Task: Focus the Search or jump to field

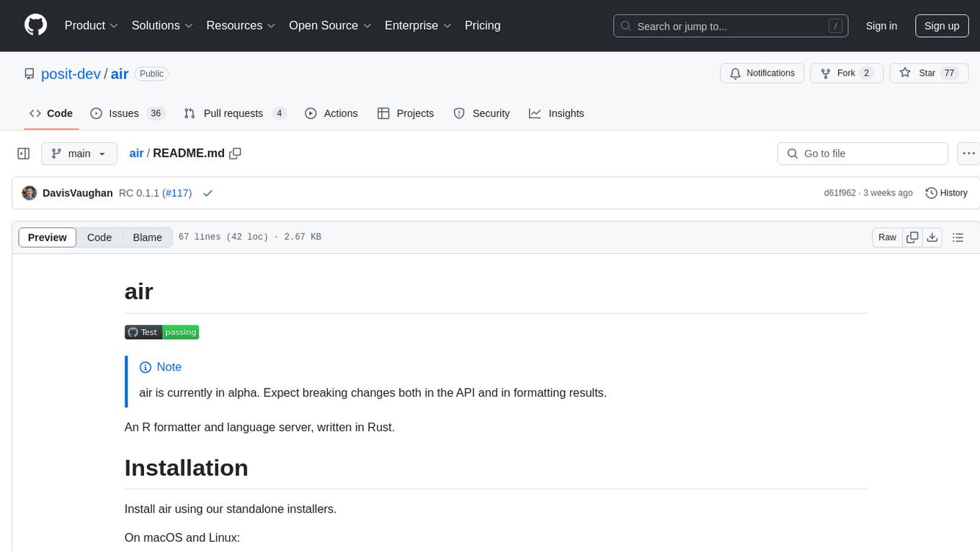Action: [731, 26]
